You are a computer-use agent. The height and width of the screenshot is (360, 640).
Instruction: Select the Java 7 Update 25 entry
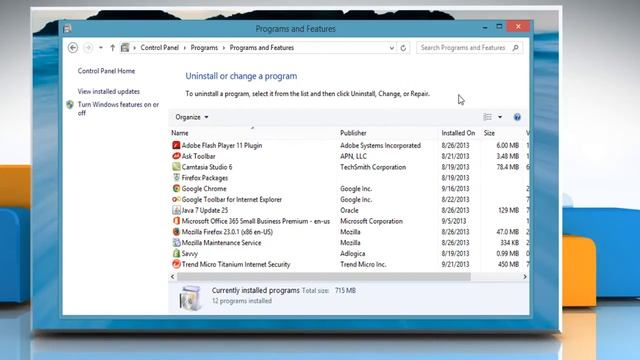205,210
